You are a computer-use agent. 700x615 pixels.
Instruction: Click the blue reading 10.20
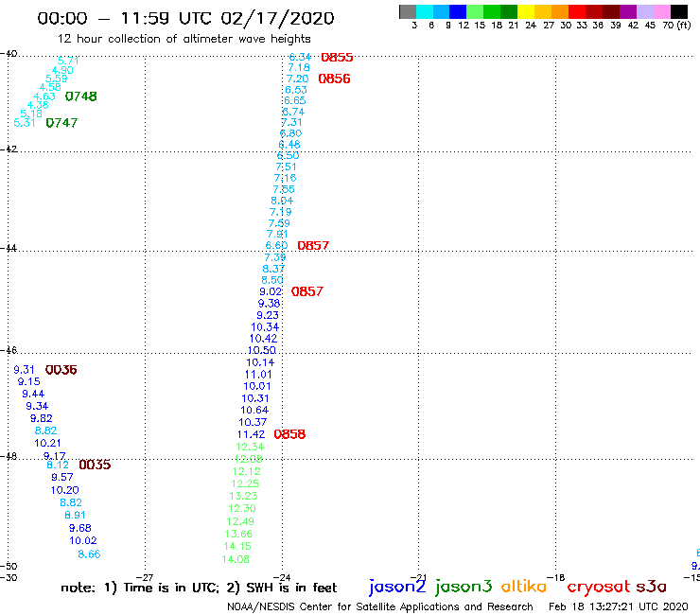click(65, 490)
